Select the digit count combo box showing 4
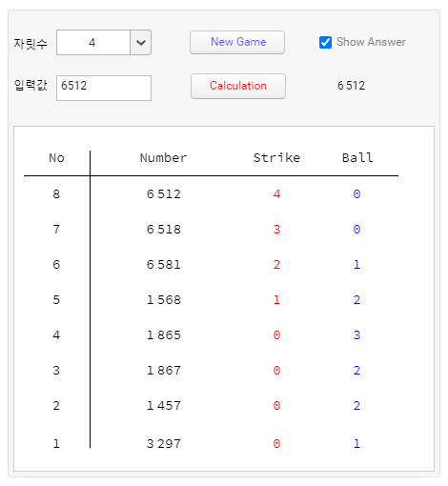This screenshot has height=486, width=448. click(104, 43)
